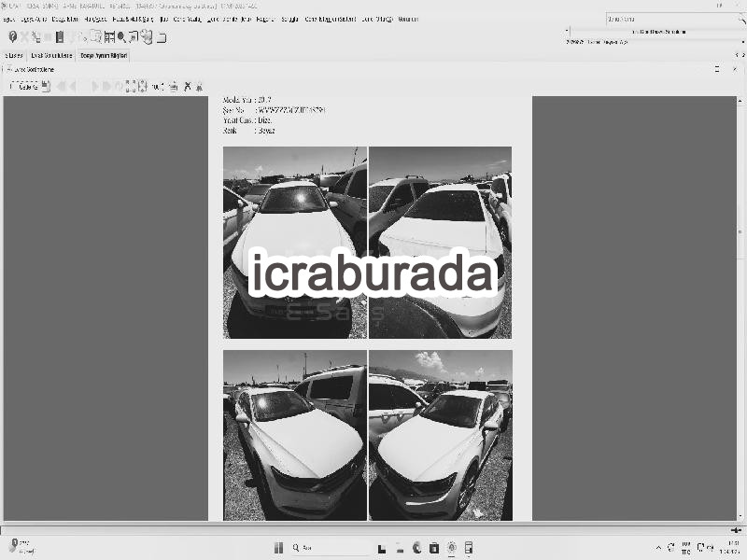Viewport: 747px width, 560px height.
Task: Click the empty rectangle icon ending the main toolbar
Action: 162,37
